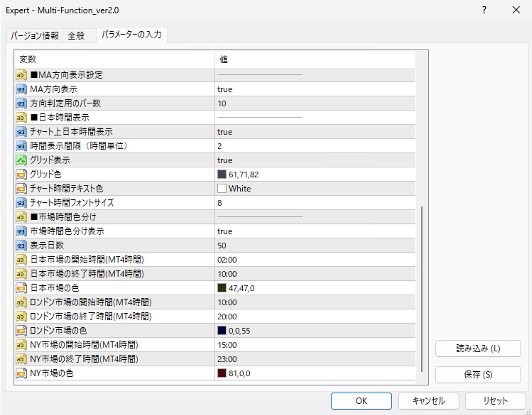Viewport: 532px width, 415px height.
Task: Click the color icon beside グリッド色
Action: (x=21, y=174)
